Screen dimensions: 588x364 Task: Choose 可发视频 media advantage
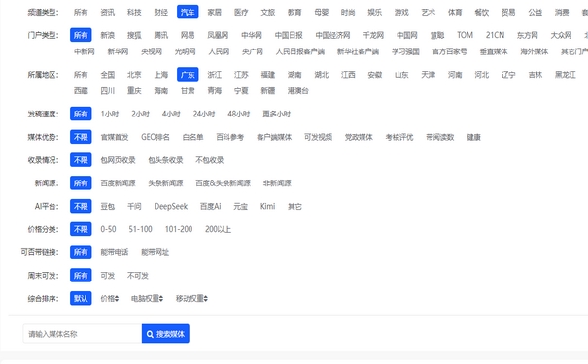[319, 137]
